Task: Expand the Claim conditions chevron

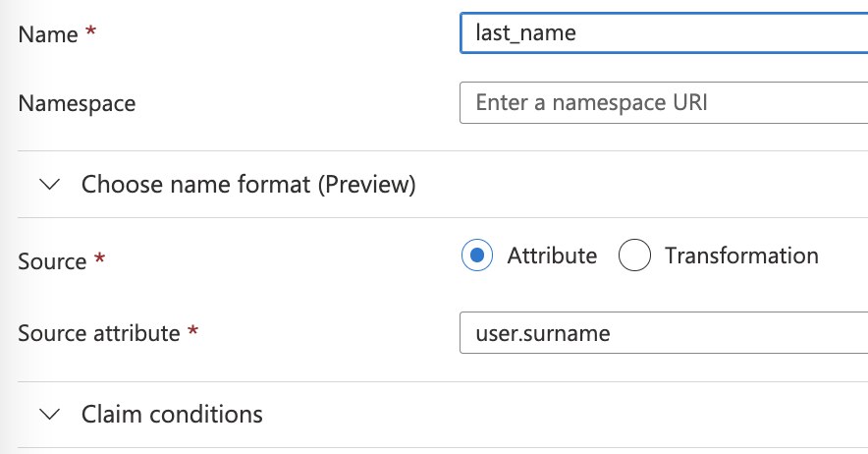Action: (49, 415)
